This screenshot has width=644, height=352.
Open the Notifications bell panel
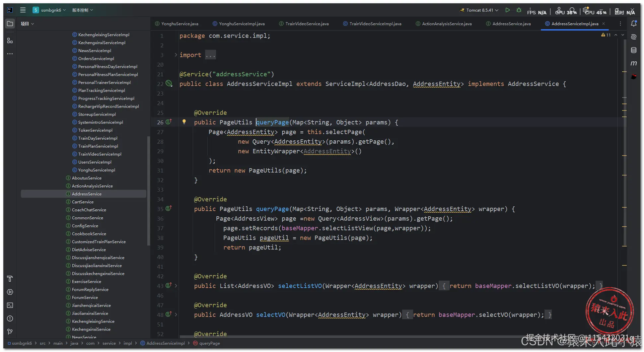(x=634, y=24)
